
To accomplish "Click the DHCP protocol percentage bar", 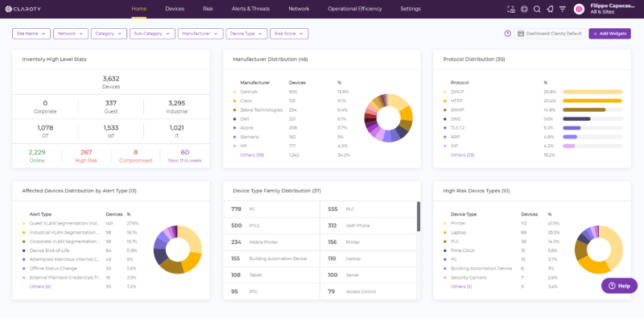I will tap(592, 92).
